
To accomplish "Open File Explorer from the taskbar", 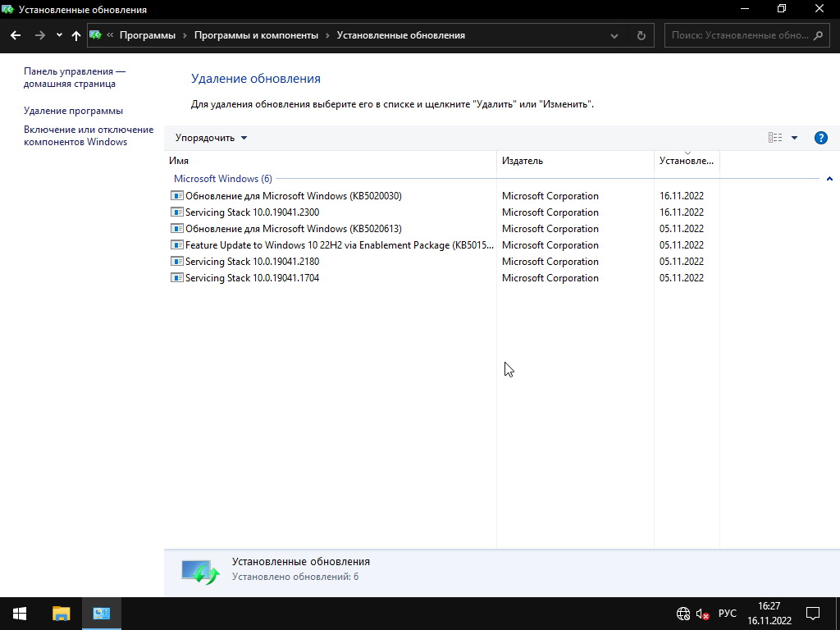I will [x=62, y=614].
